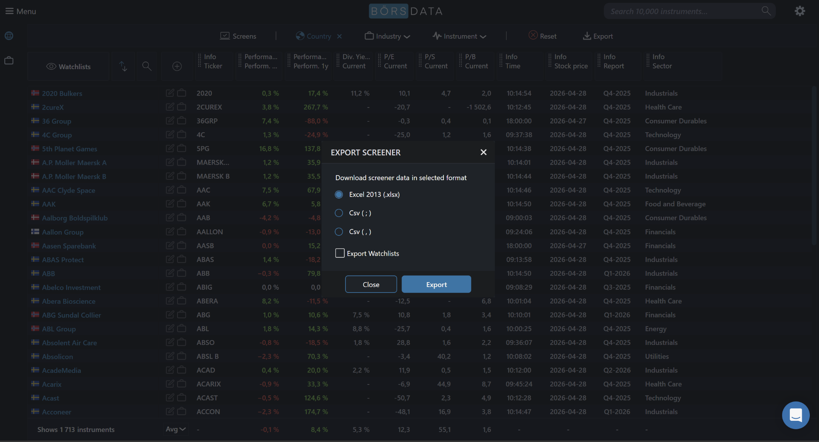Expand the Industry dropdown

coord(387,36)
